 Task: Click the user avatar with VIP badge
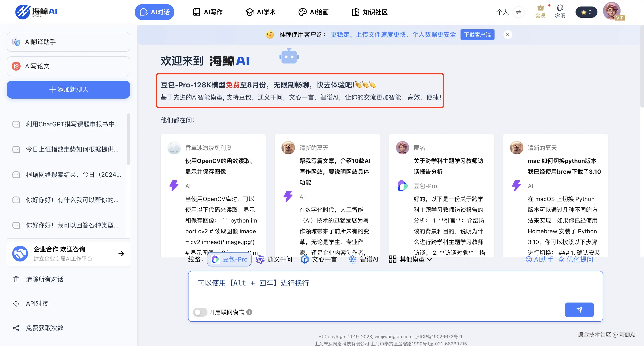[x=612, y=11]
